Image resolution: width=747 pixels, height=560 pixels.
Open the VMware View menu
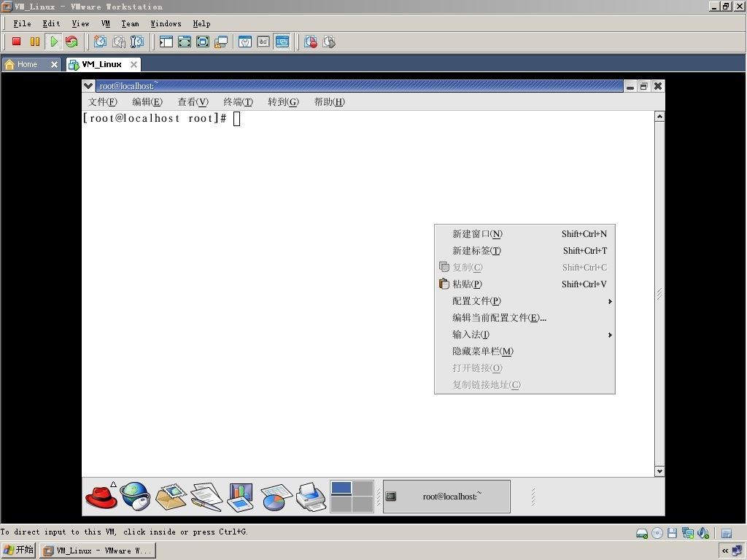[x=80, y=23]
